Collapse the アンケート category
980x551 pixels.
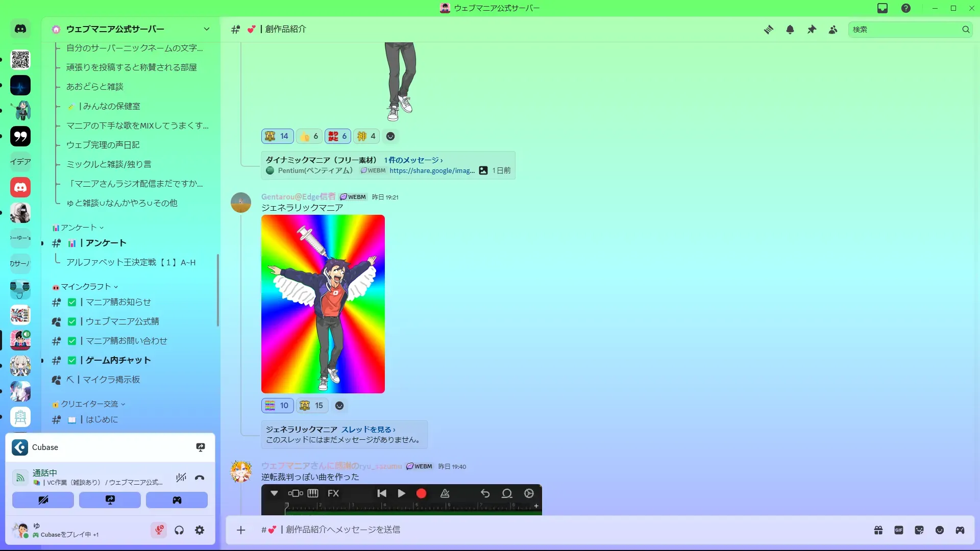coord(79,228)
